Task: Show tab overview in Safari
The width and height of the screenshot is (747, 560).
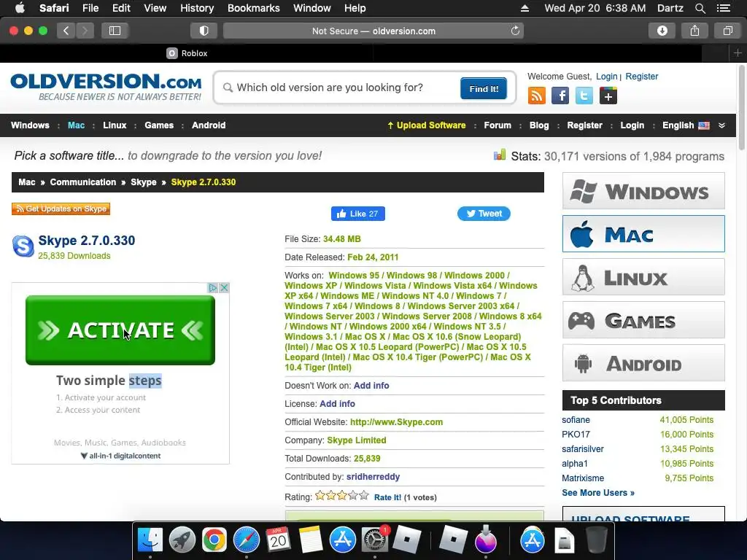Action: 727,31
